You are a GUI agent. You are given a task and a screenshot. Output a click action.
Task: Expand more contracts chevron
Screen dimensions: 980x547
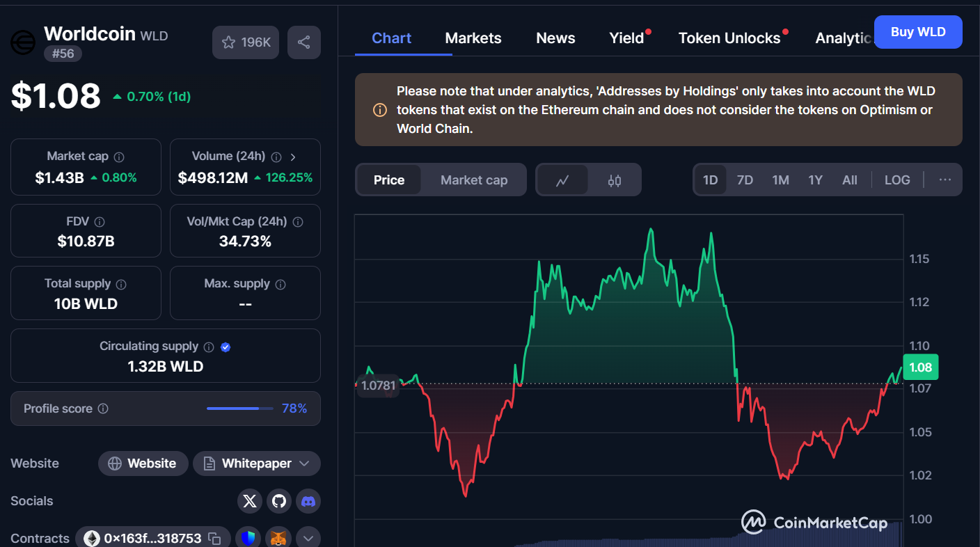pos(308,539)
